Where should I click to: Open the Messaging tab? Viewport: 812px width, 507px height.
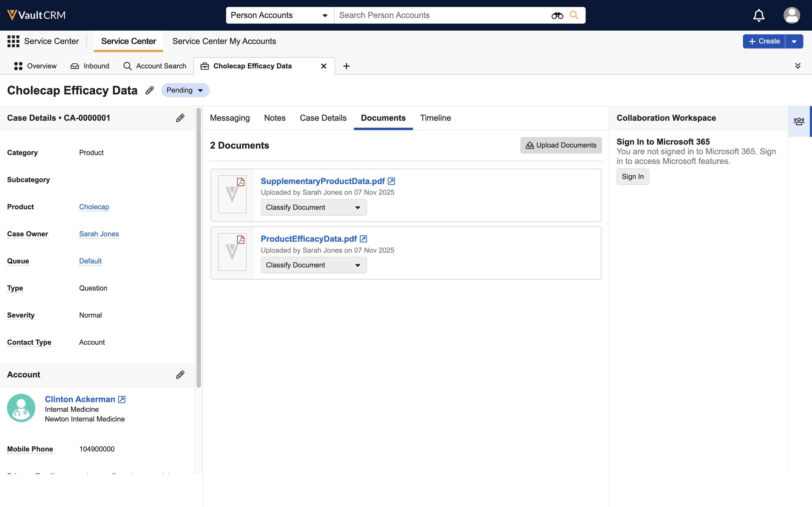point(230,118)
